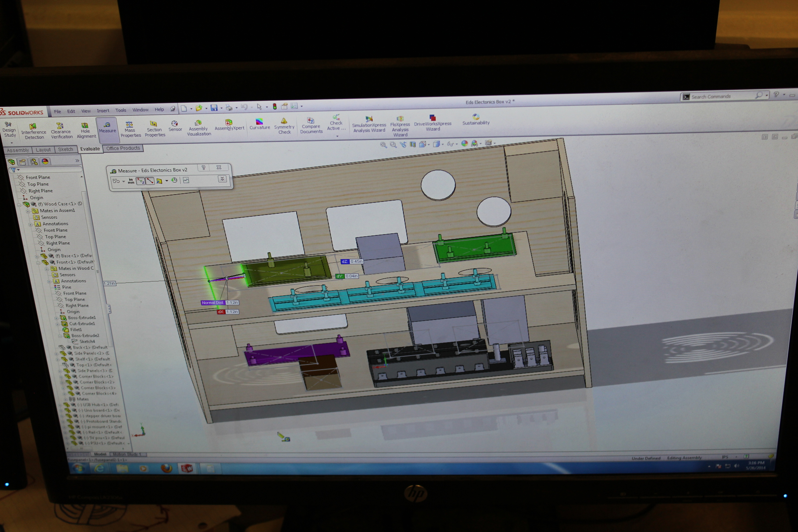
Task: Select the ConfigurationManager tab icon
Action: click(34, 161)
